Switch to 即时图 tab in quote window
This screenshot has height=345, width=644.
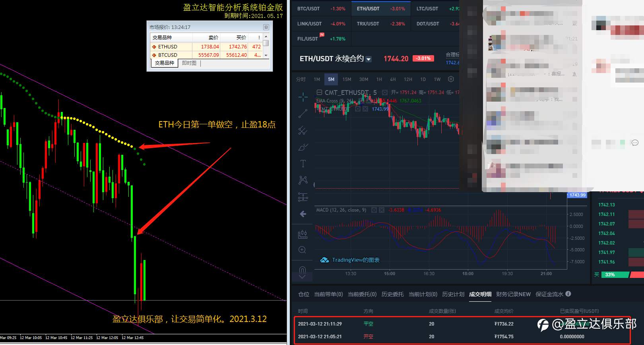tap(189, 63)
